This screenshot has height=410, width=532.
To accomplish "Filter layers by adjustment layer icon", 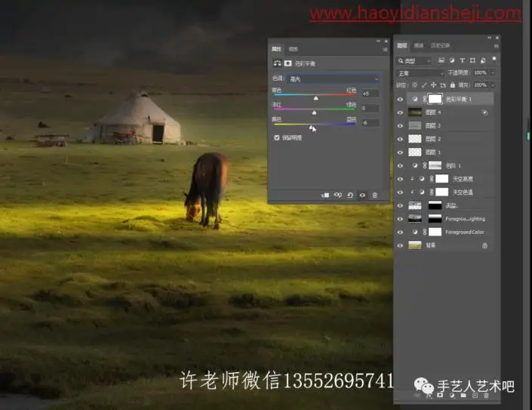I will (451, 60).
